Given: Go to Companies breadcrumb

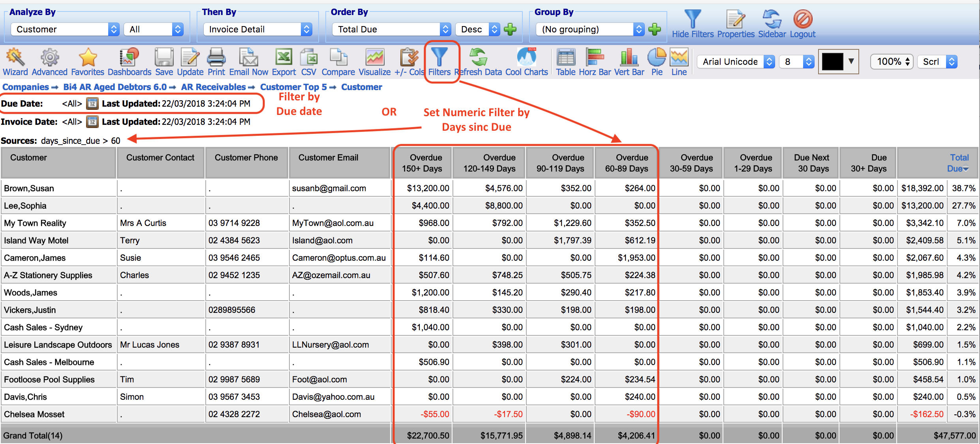Looking at the screenshot, I should point(26,87).
